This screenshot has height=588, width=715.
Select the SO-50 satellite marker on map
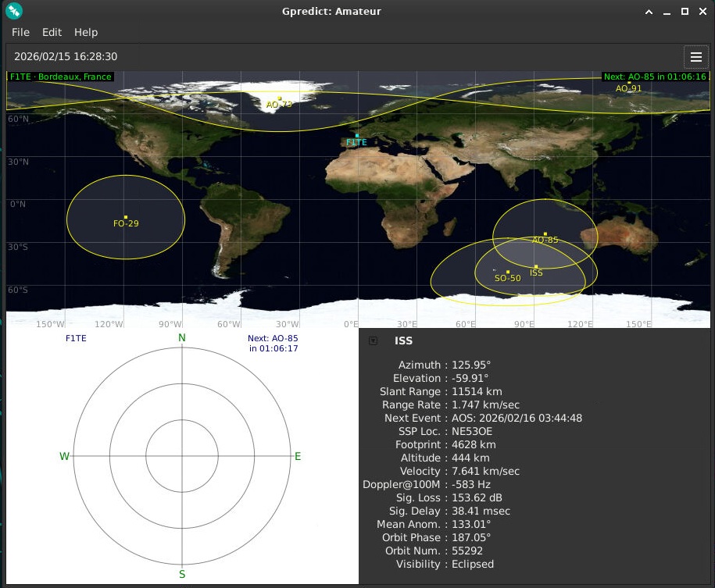coord(508,273)
